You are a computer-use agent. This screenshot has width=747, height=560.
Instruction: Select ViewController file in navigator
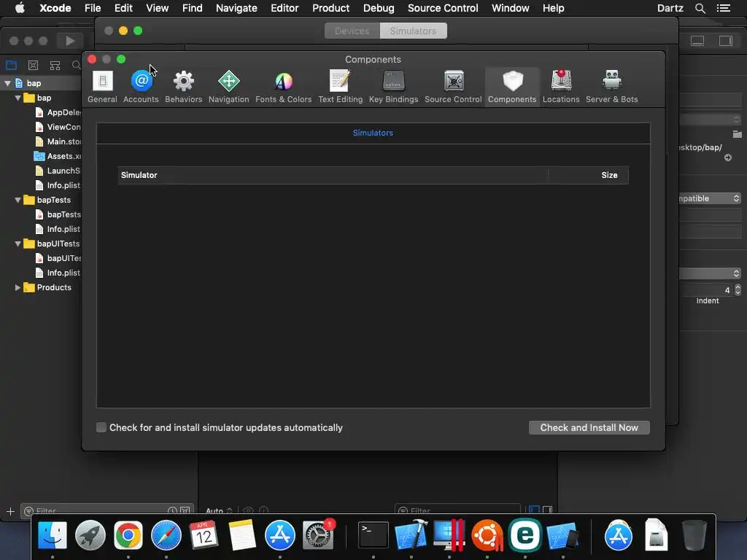click(x=58, y=127)
